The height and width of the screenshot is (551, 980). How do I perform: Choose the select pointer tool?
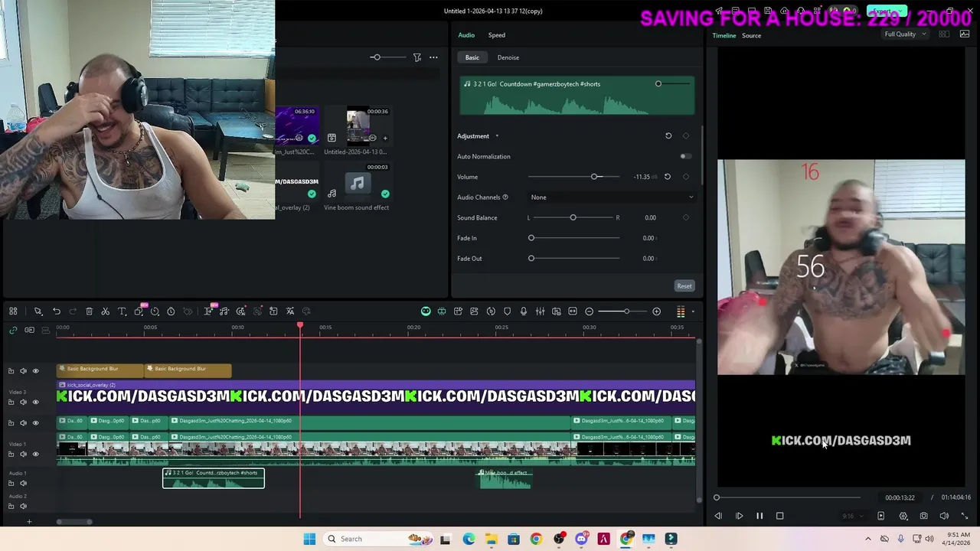tap(38, 311)
